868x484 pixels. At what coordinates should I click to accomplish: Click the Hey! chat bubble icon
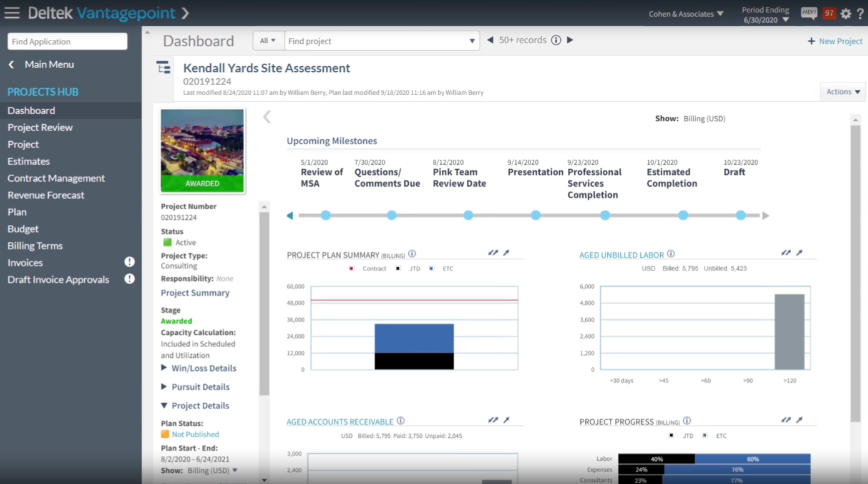click(809, 13)
